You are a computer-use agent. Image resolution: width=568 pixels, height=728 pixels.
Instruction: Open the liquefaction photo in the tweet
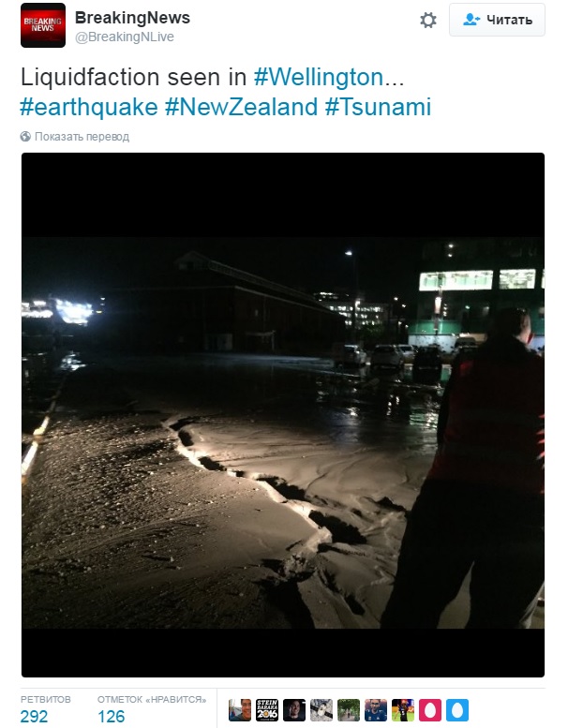click(283, 415)
